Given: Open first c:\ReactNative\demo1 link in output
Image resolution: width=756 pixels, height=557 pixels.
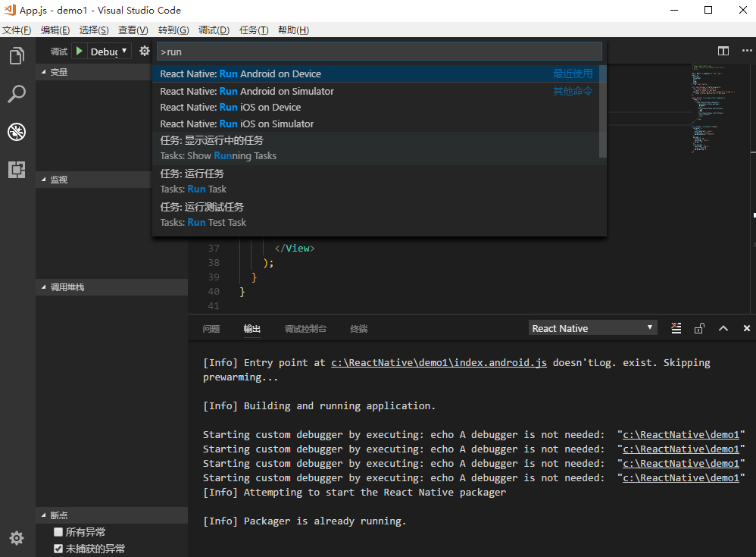Looking at the screenshot, I should click(681, 434).
